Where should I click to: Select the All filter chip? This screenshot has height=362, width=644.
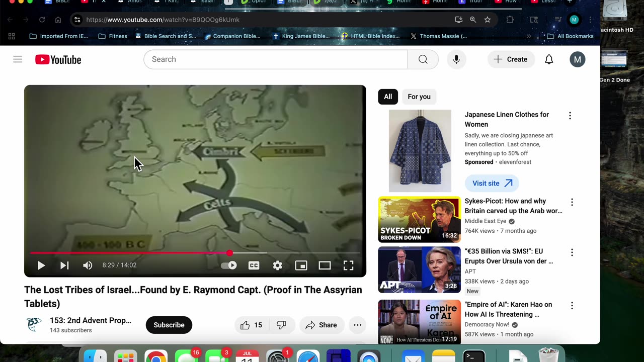point(388,97)
